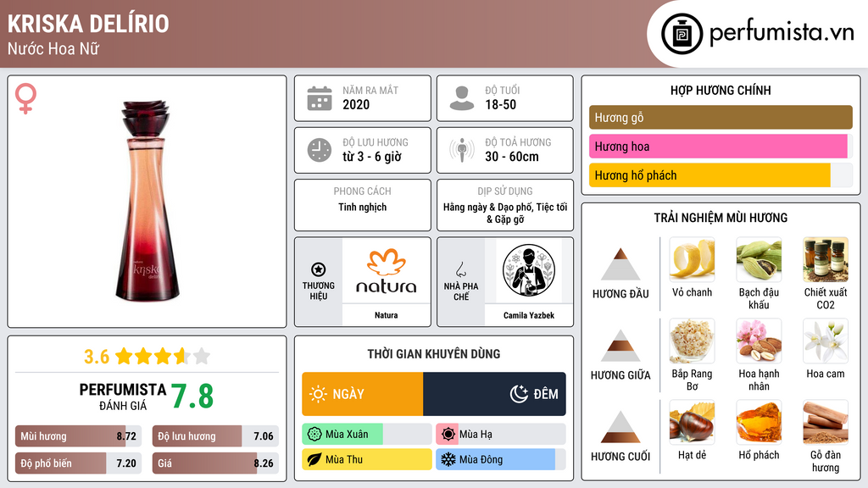This screenshot has height=488, width=868.
Task: Click the perfumista.vn perfume bottle logo icon
Action: tap(682, 34)
